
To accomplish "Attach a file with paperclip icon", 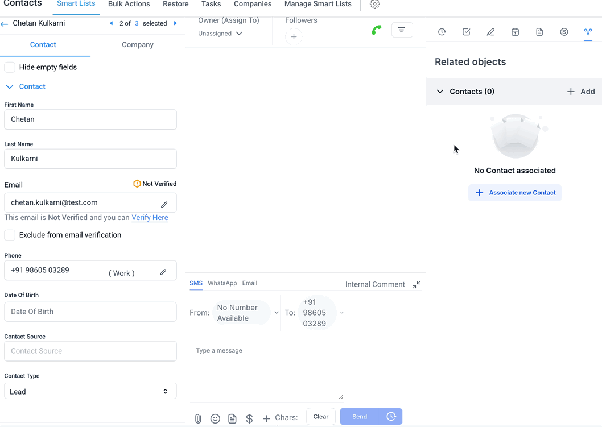I will (x=198, y=418).
